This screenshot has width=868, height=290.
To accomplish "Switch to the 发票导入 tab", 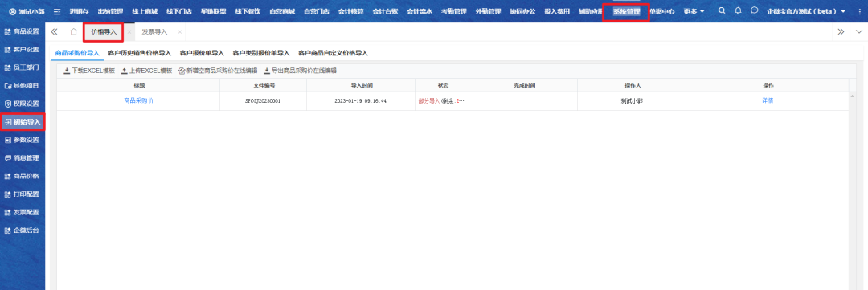I will coord(154,32).
